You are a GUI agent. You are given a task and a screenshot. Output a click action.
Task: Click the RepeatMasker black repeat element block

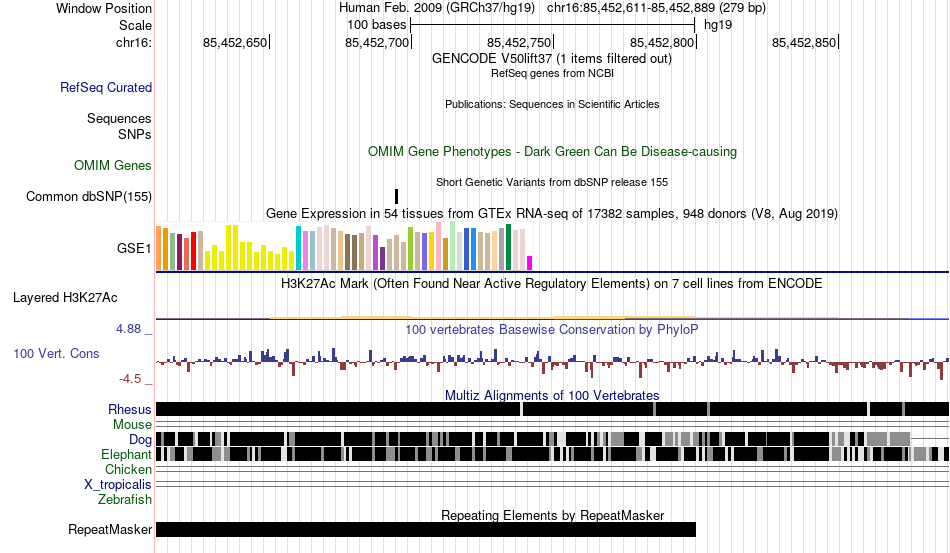click(x=426, y=529)
